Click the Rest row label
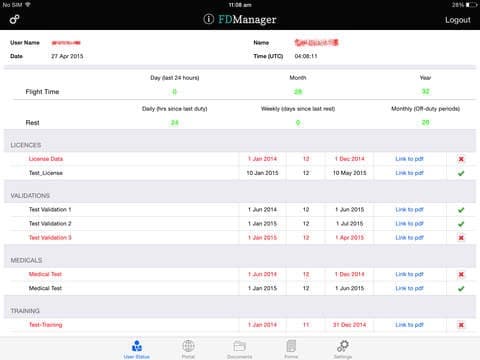480x360 pixels. pyautogui.click(x=32, y=123)
